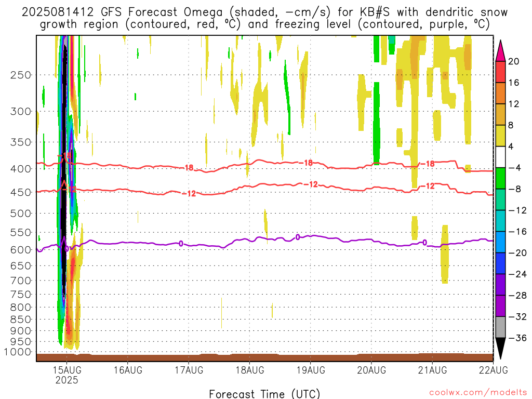Click the 16AUG x-axis date label
Image resolution: width=532 pixels, height=399 pixels.
point(128,370)
